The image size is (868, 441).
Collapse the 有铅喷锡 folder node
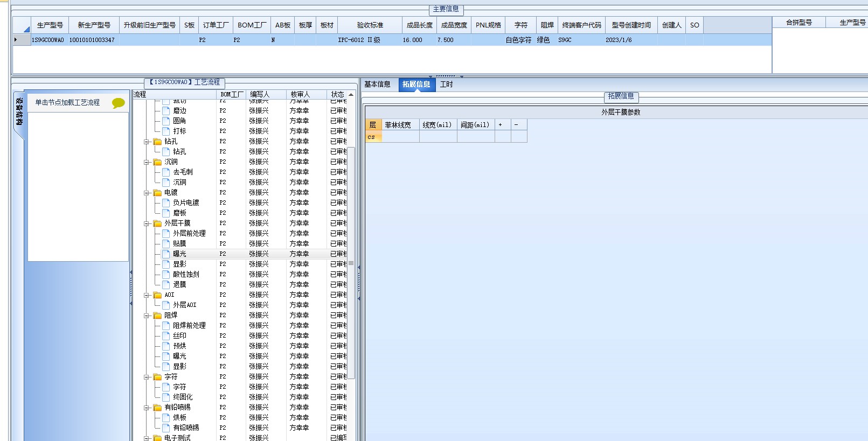point(147,408)
